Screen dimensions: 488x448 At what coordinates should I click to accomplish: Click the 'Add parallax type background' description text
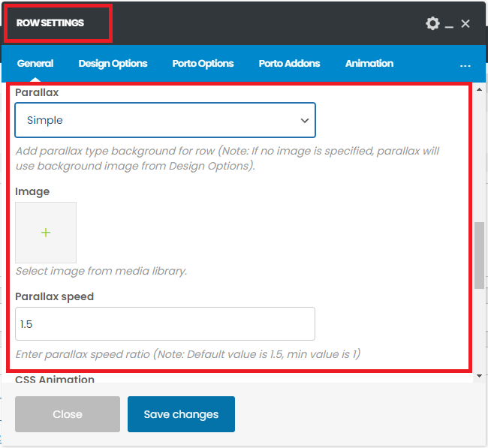pos(227,158)
